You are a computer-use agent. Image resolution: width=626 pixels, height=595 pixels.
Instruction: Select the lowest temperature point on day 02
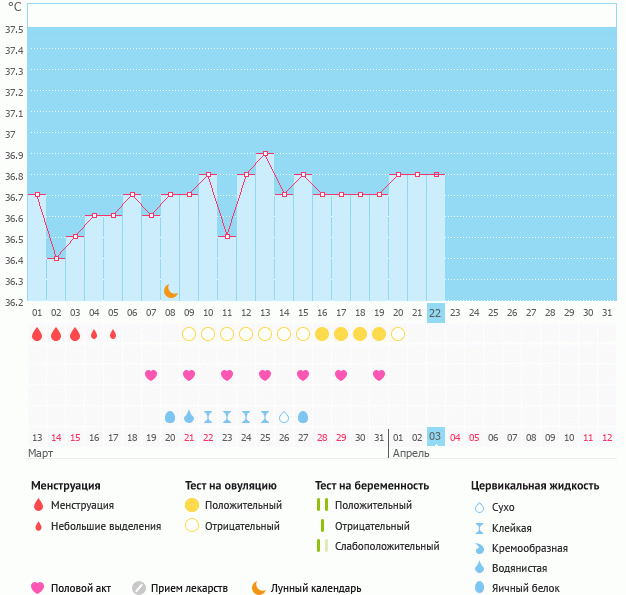point(56,258)
